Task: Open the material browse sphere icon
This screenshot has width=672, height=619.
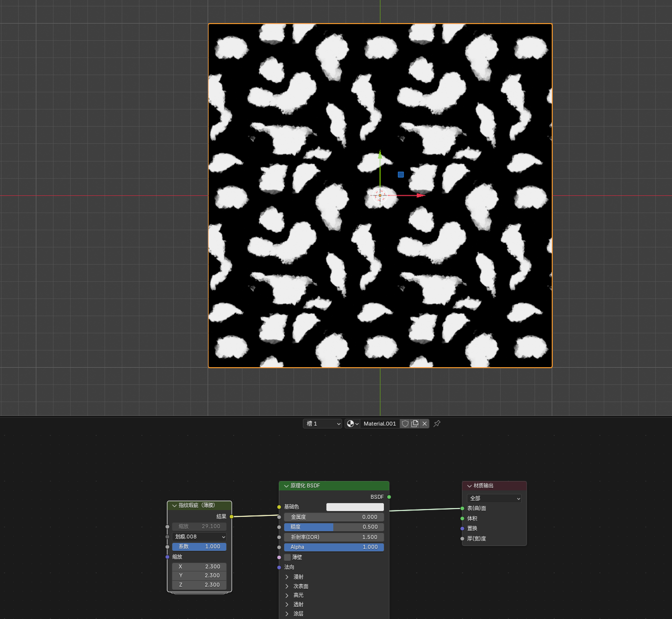Action: (352, 424)
